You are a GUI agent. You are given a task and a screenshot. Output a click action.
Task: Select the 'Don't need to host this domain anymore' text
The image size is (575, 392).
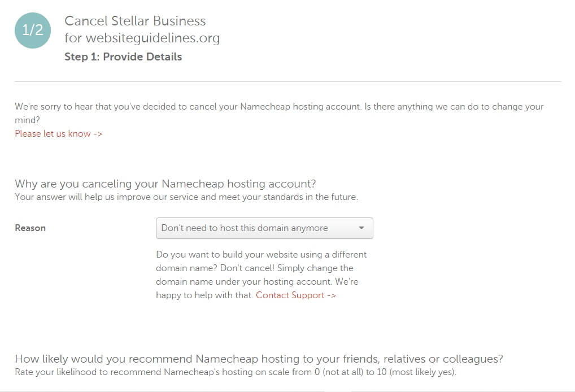pyautogui.click(x=244, y=228)
